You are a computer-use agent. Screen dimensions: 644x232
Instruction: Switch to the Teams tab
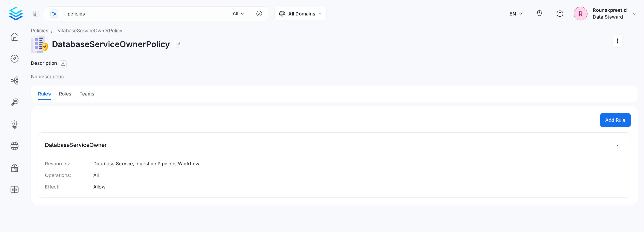[x=87, y=94]
